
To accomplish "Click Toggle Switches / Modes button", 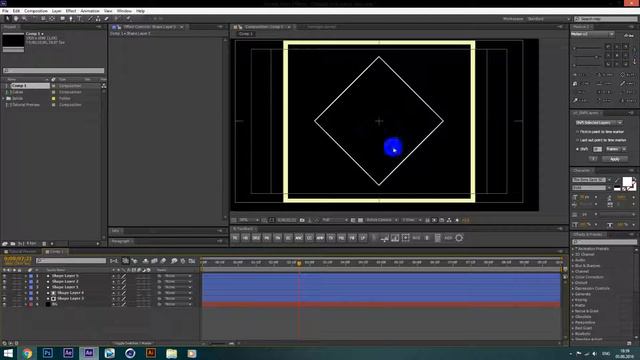I will coord(132,343).
